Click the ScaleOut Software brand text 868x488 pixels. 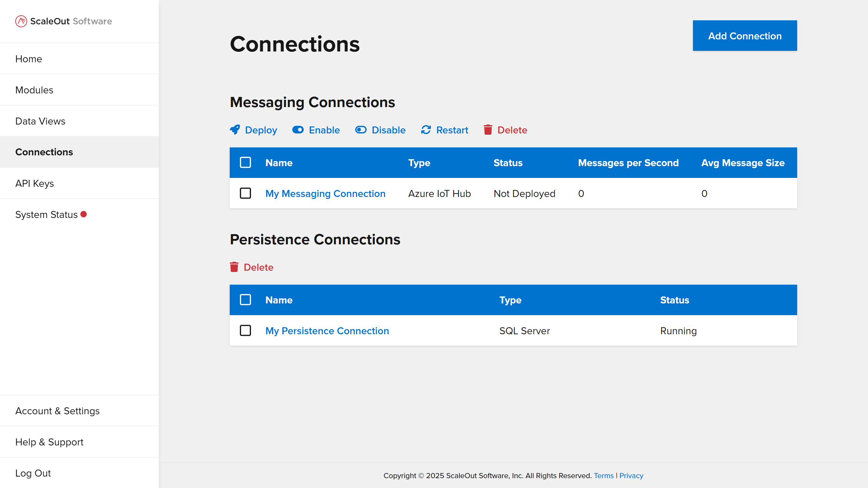(x=71, y=21)
